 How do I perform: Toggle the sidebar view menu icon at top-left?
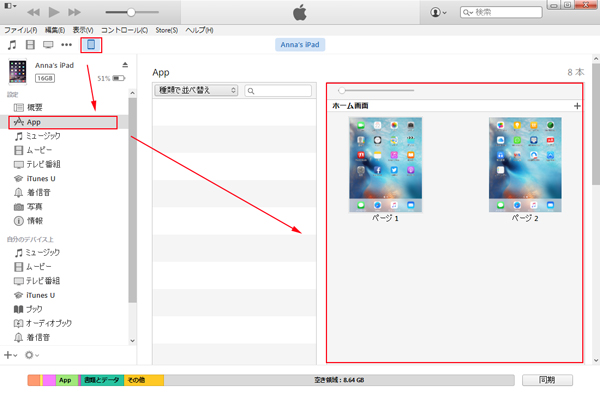point(10,6)
